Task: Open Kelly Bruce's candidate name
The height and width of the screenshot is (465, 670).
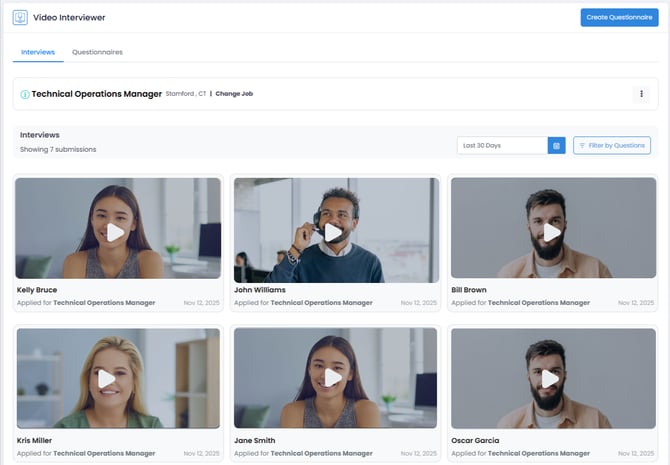Action: pos(37,290)
